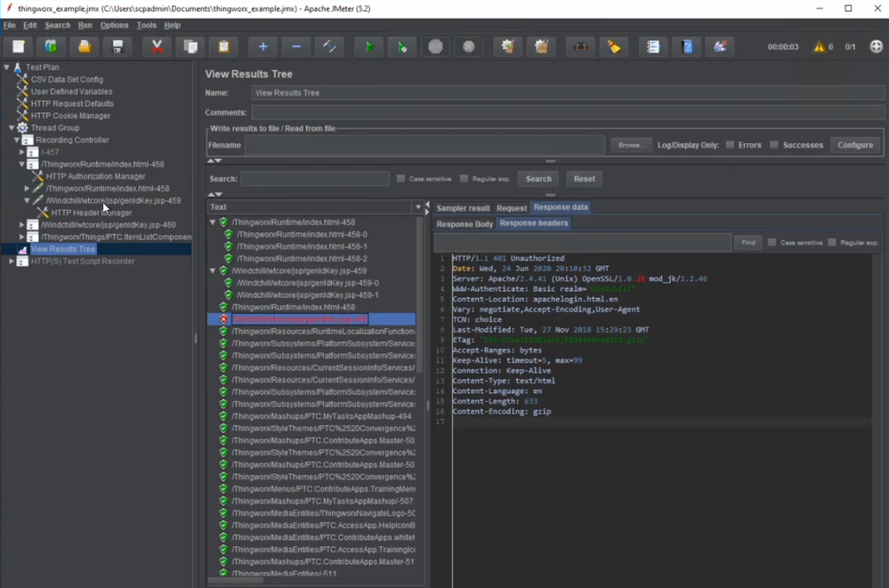The image size is (889, 588).
Task: Click the Save toolbar icon
Action: 117,47
